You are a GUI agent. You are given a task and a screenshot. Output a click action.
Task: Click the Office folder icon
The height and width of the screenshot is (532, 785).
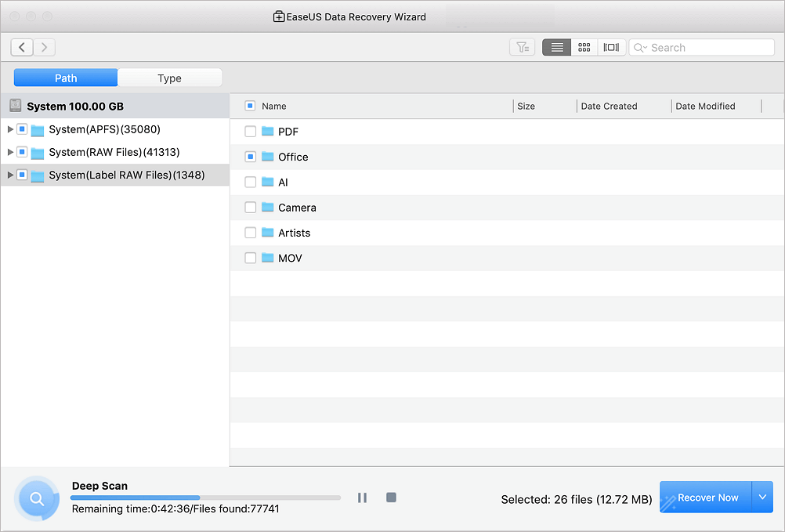point(268,157)
